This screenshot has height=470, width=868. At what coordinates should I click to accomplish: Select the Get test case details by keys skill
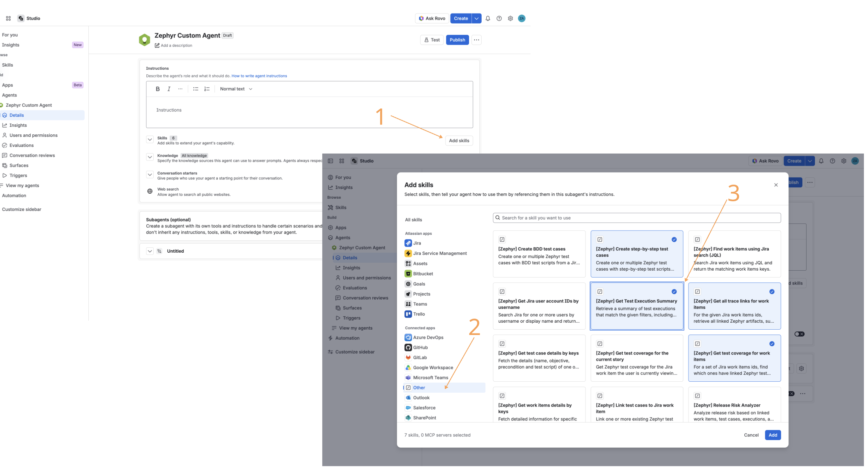539,358
